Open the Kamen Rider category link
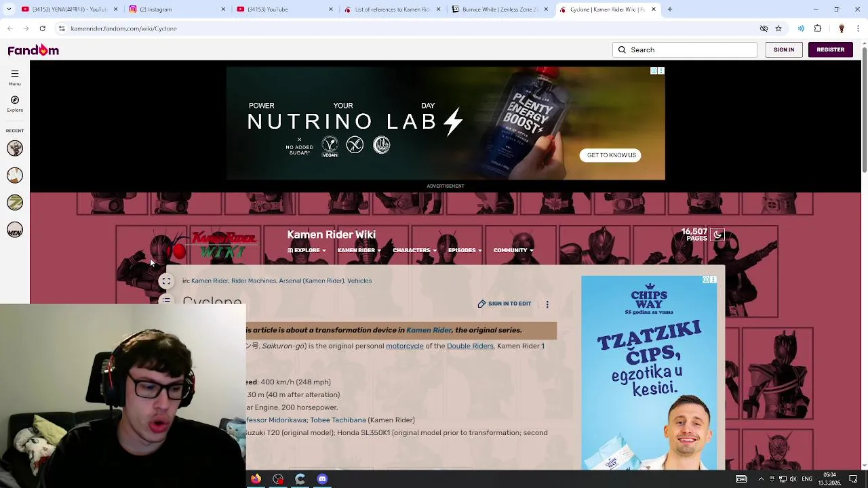The width and height of the screenshot is (868, 488). [210, 281]
